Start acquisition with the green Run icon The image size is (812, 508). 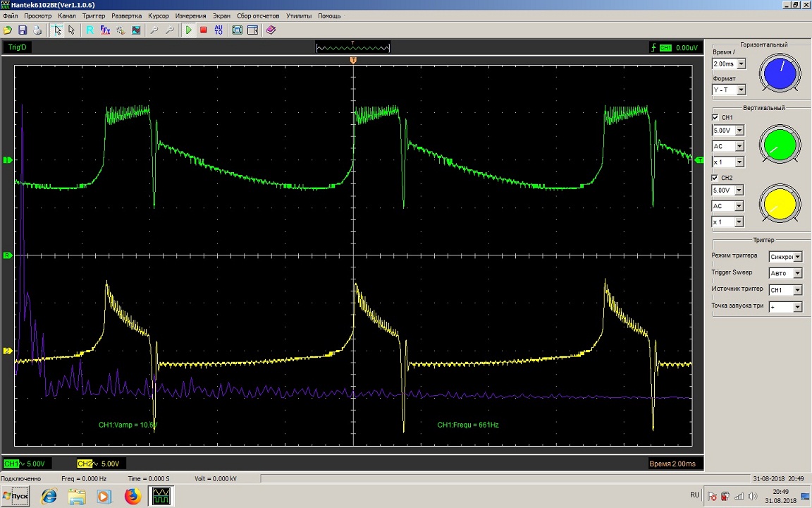pyautogui.click(x=188, y=30)
